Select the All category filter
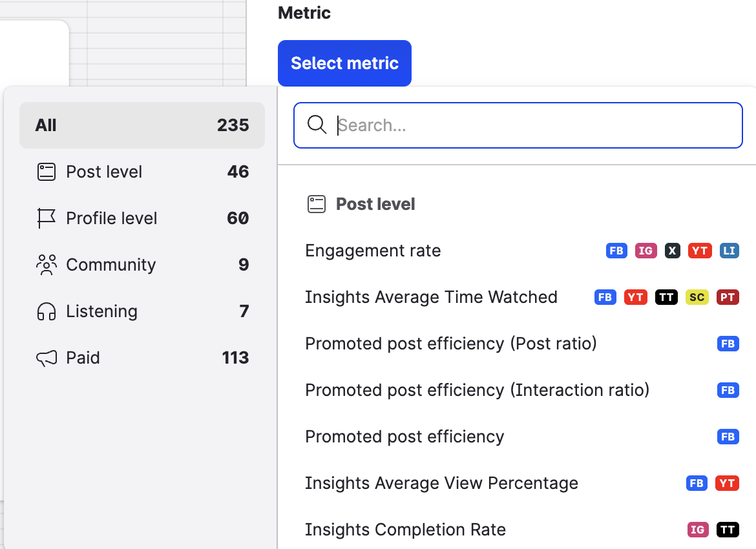This screenshot has width=756, height=549. 142,125
